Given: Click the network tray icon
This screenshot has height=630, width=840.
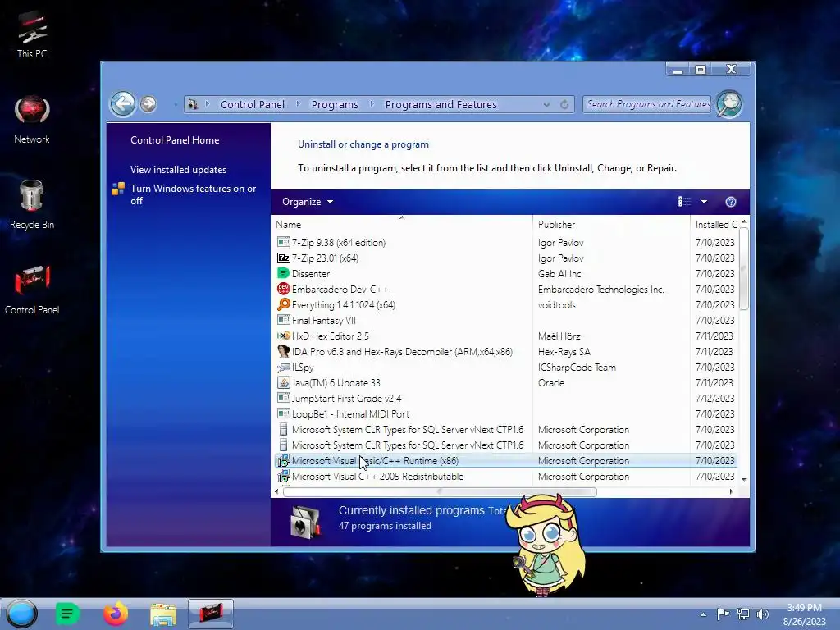Looking at the screenshot, I should pyautogui.click(x=743, y=614).
